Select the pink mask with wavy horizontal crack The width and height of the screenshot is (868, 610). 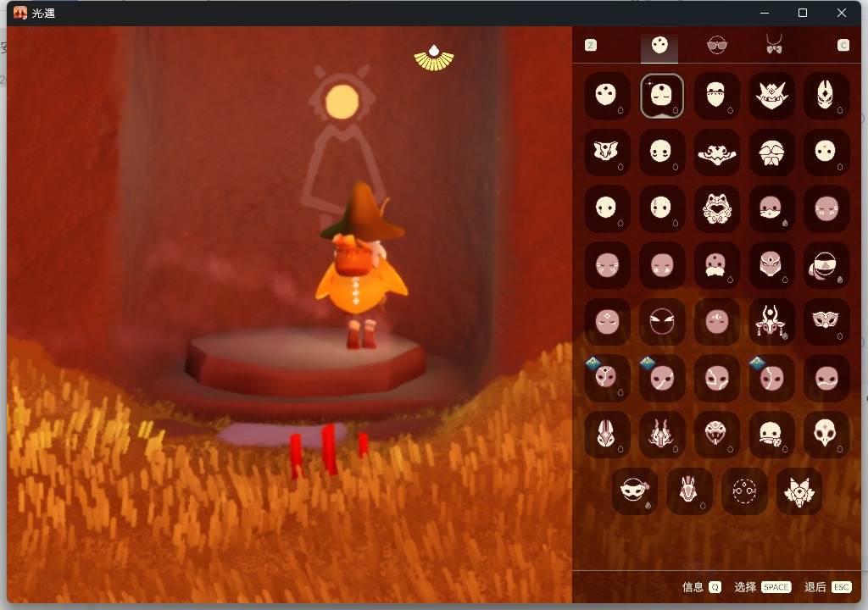(x=826, y=379)
